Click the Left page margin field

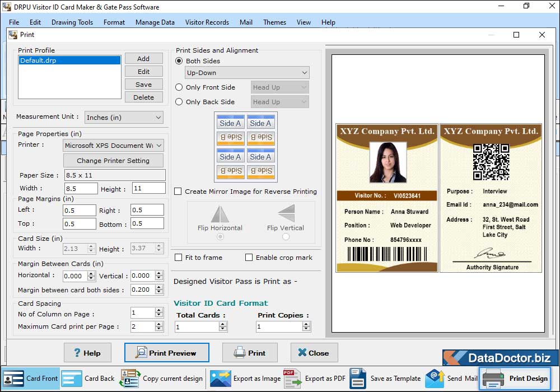(80, 211)
